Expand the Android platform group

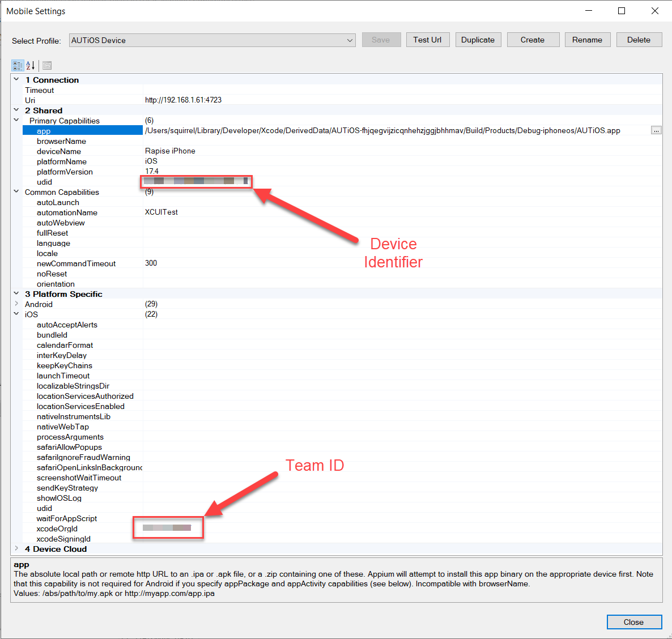(16, 304)
